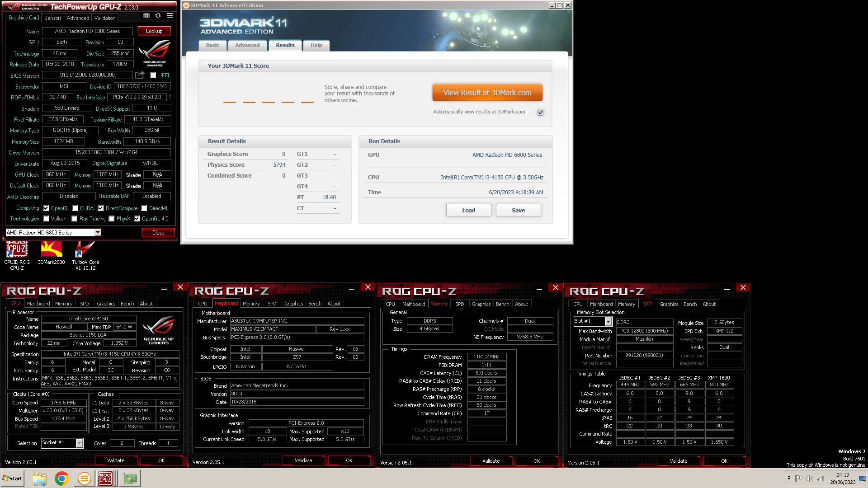
Task: Click the GPU-Z taskbar button
Action: click(x=130, y=479)
